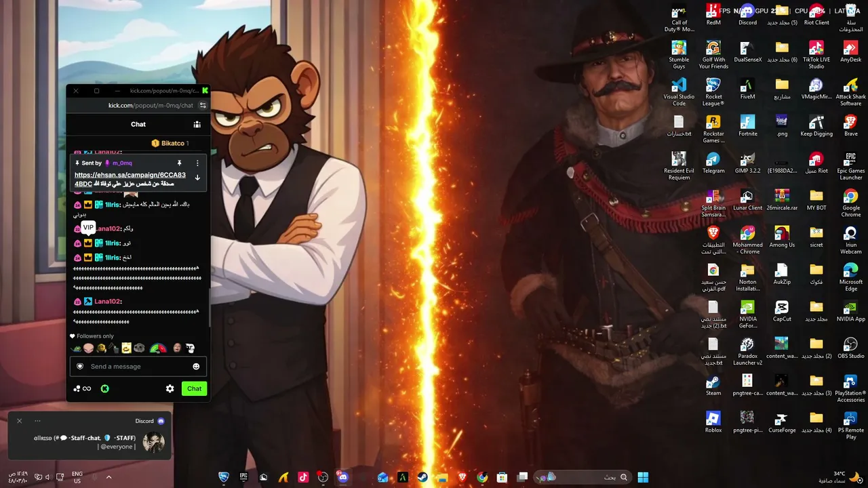Open Discord notification three-dot options
This screenshot has height=488, width=868.
(x=37, y=421)
